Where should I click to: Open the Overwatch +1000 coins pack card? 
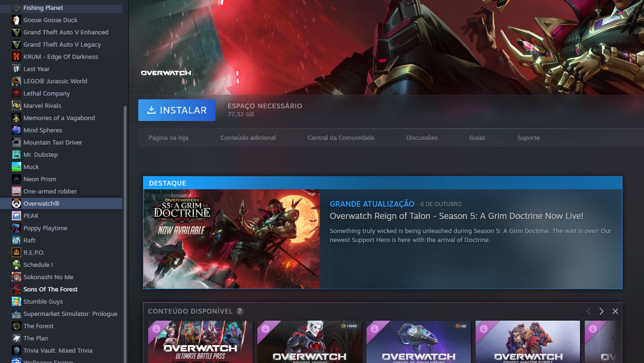tap(310, 342)
